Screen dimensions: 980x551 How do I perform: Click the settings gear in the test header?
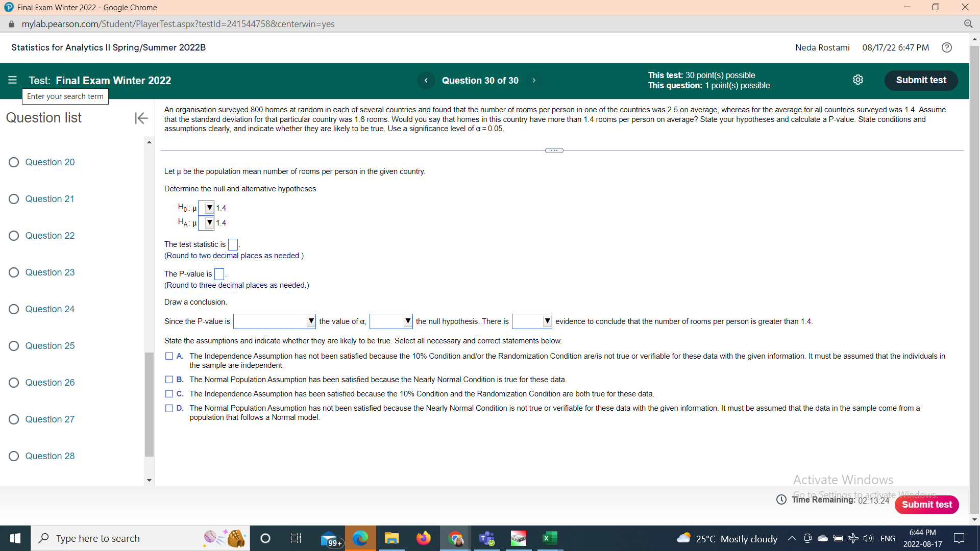(x=858, y=80)
